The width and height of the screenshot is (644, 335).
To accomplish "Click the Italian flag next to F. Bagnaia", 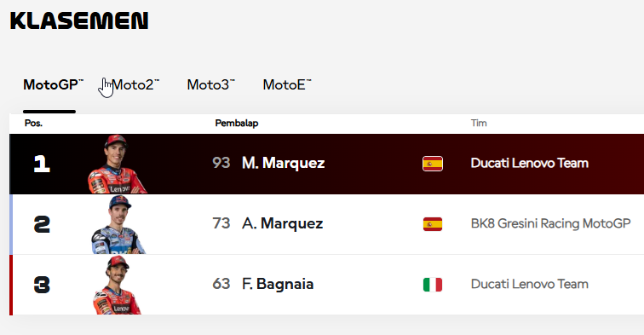I will pos(433,285).
